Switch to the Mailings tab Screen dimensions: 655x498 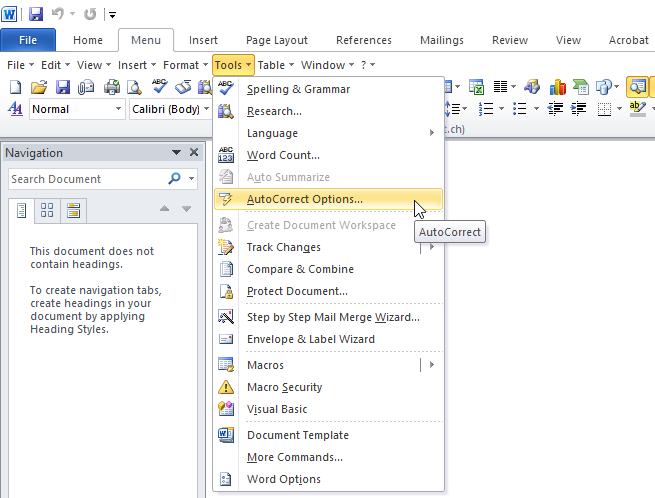coord(442,40)
